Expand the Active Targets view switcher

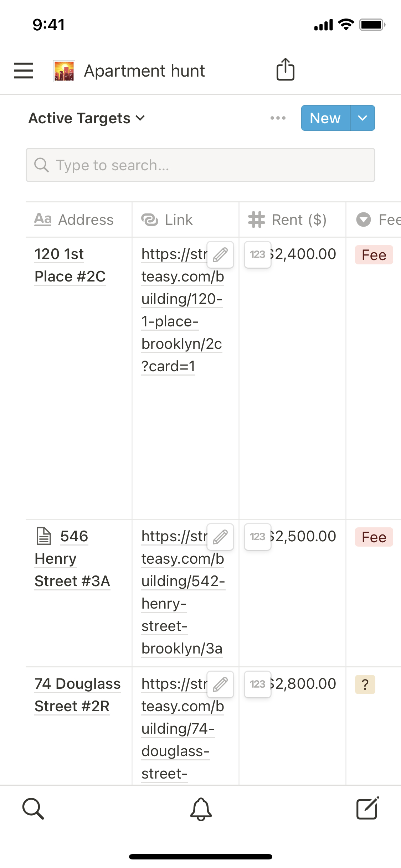pyautogui.click(x=87, y=118)
